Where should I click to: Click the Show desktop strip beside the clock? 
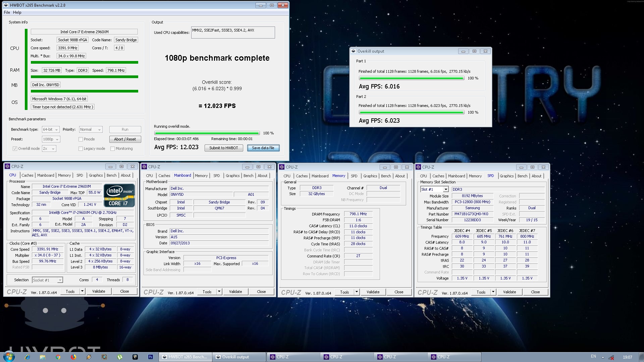coord(641,357)
